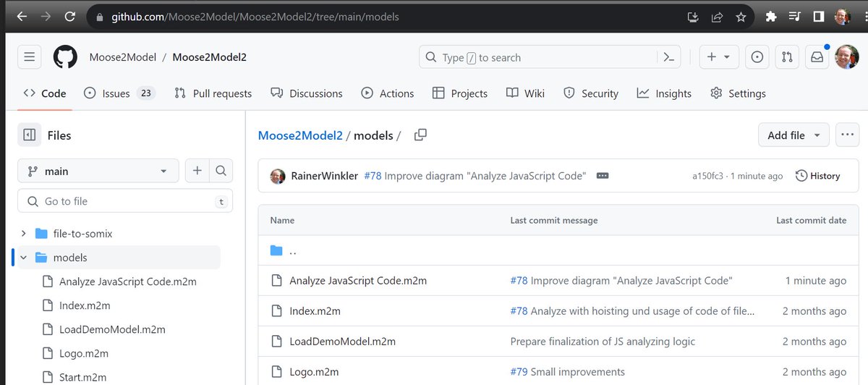868x385 pixels.
Task: Open the Security tab
Action: (x=591, y=93)
